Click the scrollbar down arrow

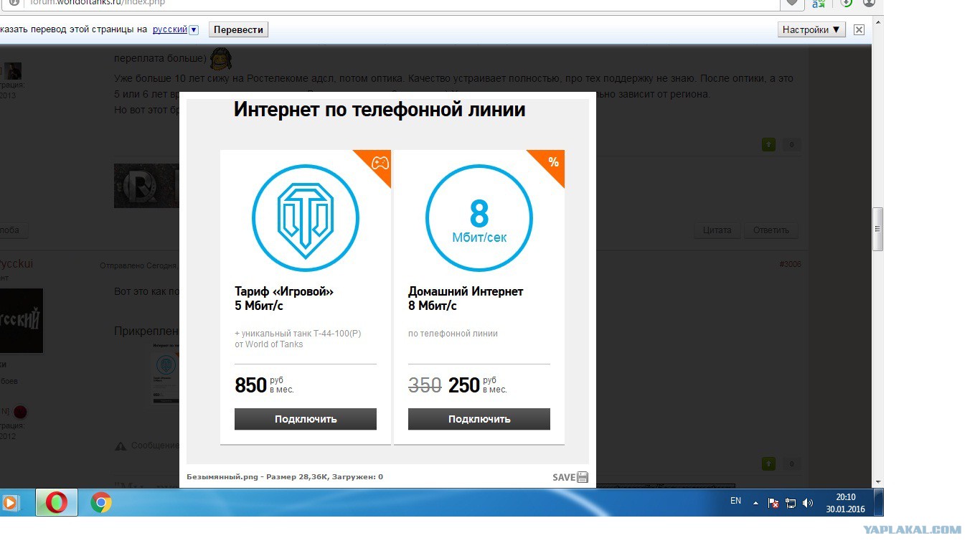coord(877,483)
